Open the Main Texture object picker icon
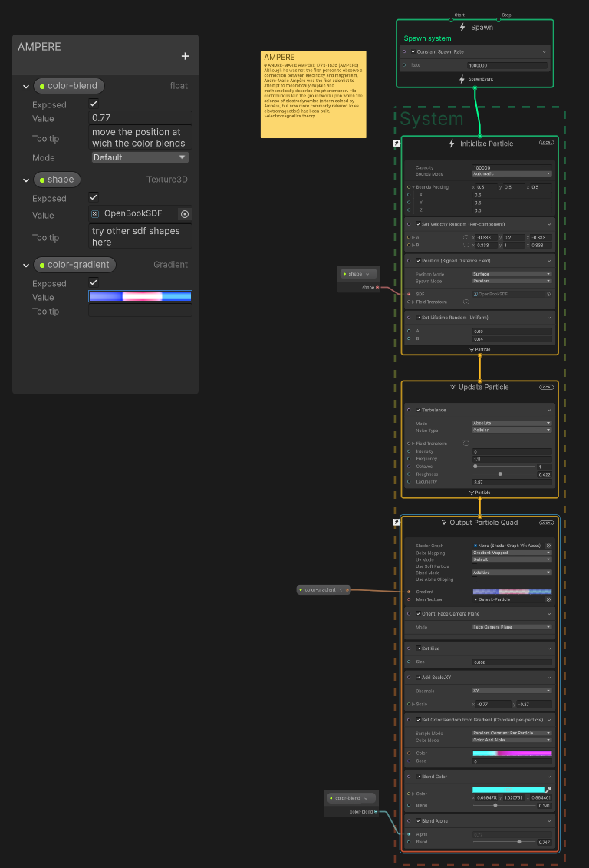Viewport: 589px width, 868px height. [548, 599]
